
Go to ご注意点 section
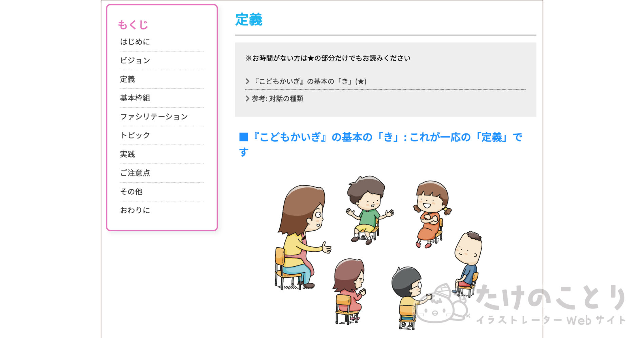pyautogui.click(x=135, y=173)
